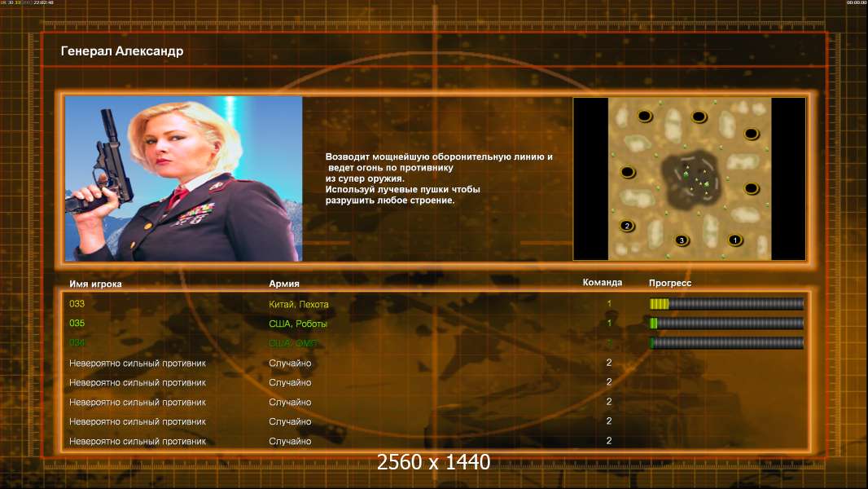Screen dimensions: 868x489
Task: Click the 'Используй лучевые пушки чтобы' text line
Action: pos(402,189)
